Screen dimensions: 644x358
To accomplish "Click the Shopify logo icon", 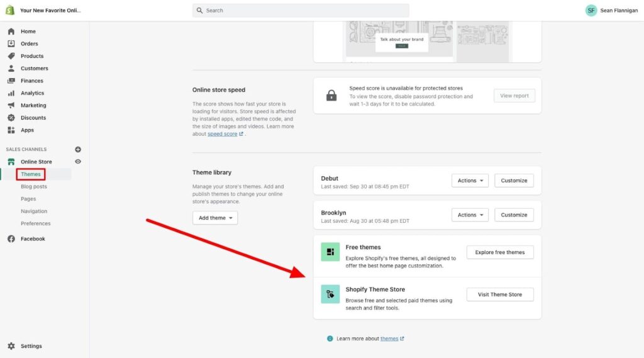I will pos(10,10).
